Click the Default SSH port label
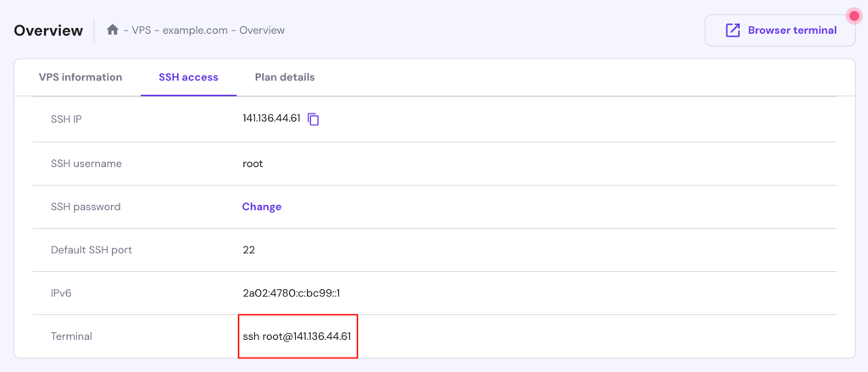The image size is (868, 372). point(92,250)
